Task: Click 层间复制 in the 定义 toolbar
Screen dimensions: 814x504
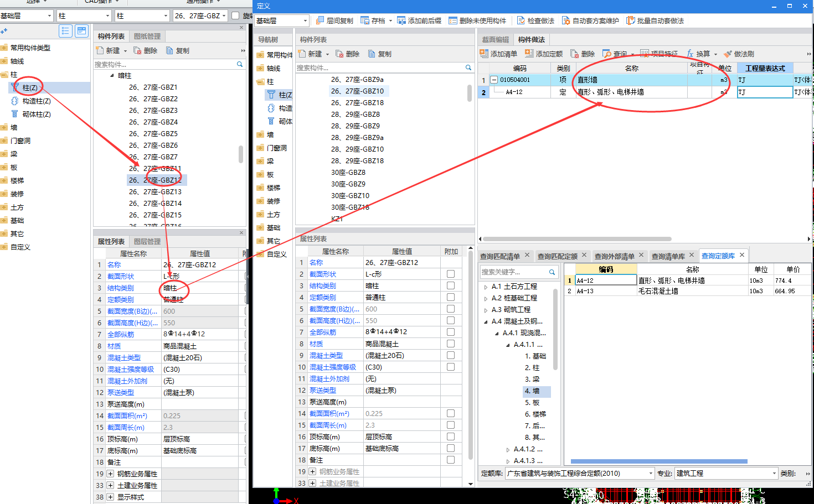Action: coord(334,20)
